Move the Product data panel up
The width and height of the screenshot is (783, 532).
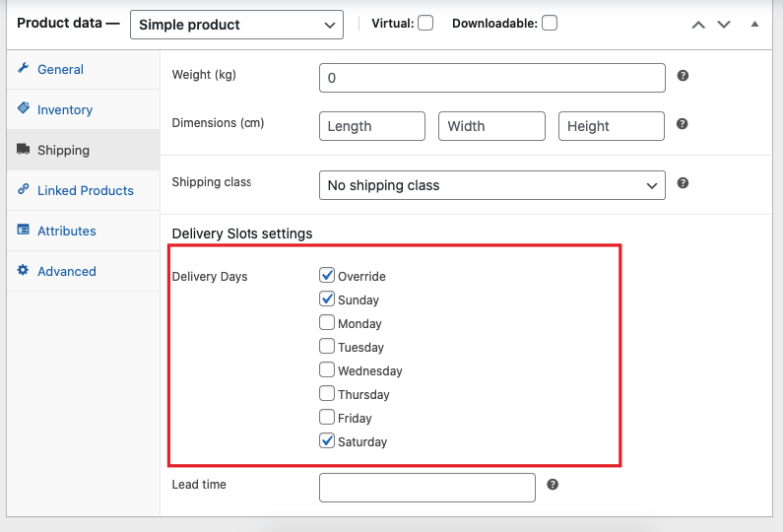pos(698,25)
